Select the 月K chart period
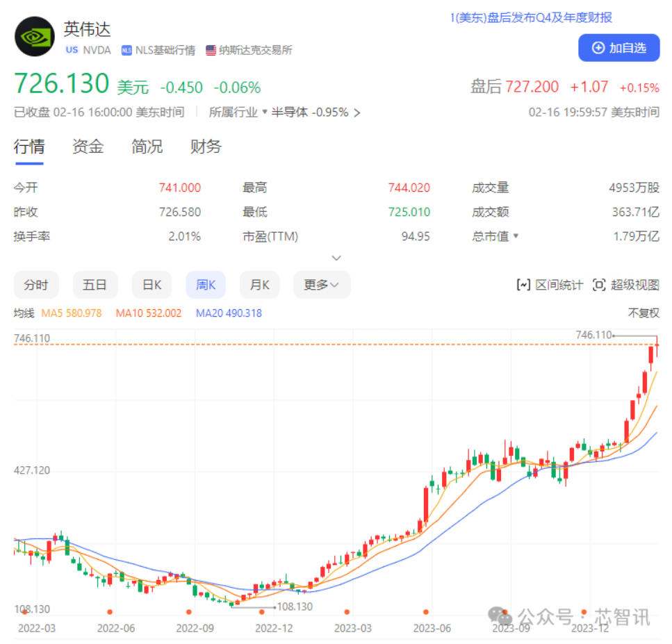Screen dimensions: 672x644 coord(260,285)
